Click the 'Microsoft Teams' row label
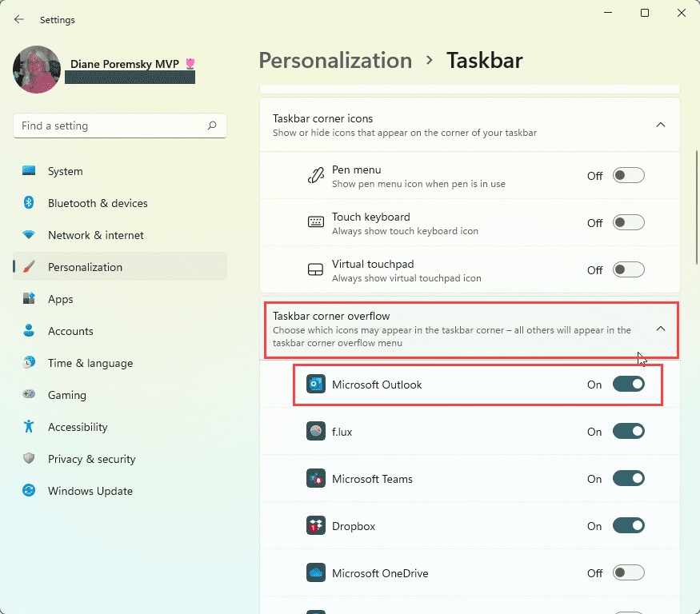Viewport: 700px width, 614px height. [x=372, y=479]
